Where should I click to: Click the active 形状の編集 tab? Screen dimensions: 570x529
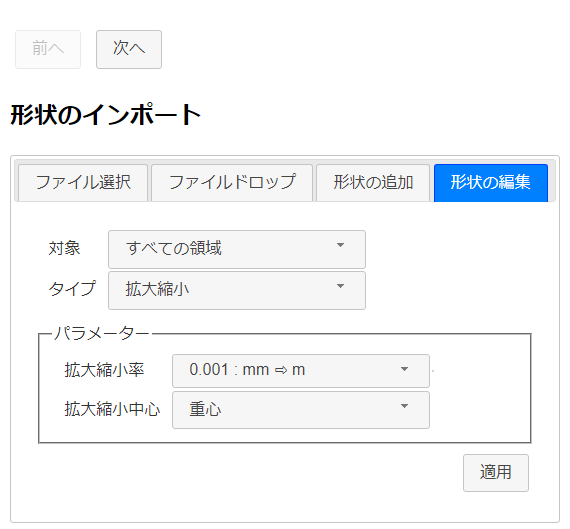[491, 183]
